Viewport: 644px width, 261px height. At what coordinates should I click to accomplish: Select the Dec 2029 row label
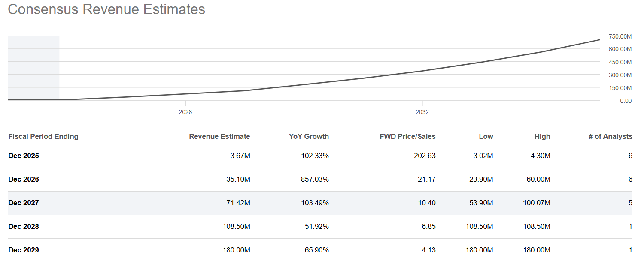coord(23,250)
